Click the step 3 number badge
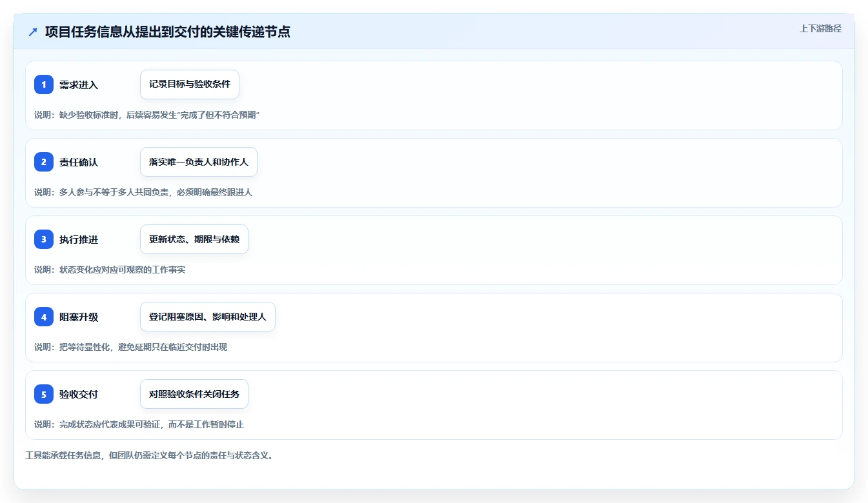Screen dimensions: 868x503 coord(44,239)
